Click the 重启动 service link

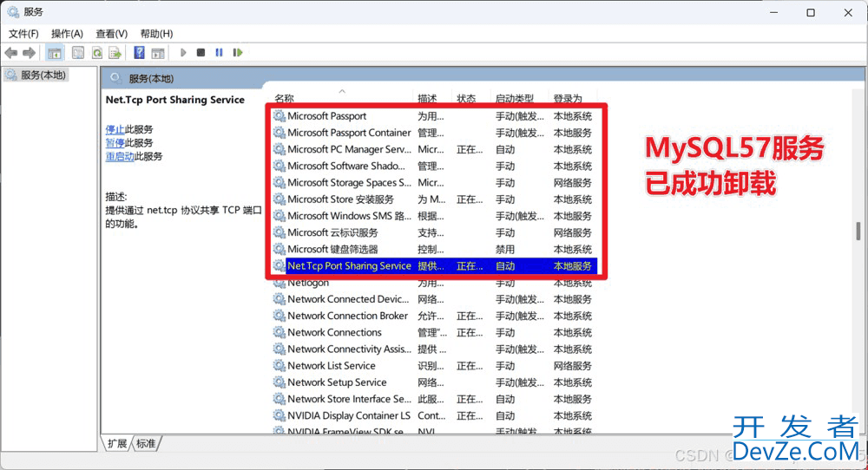coord(120,156)
